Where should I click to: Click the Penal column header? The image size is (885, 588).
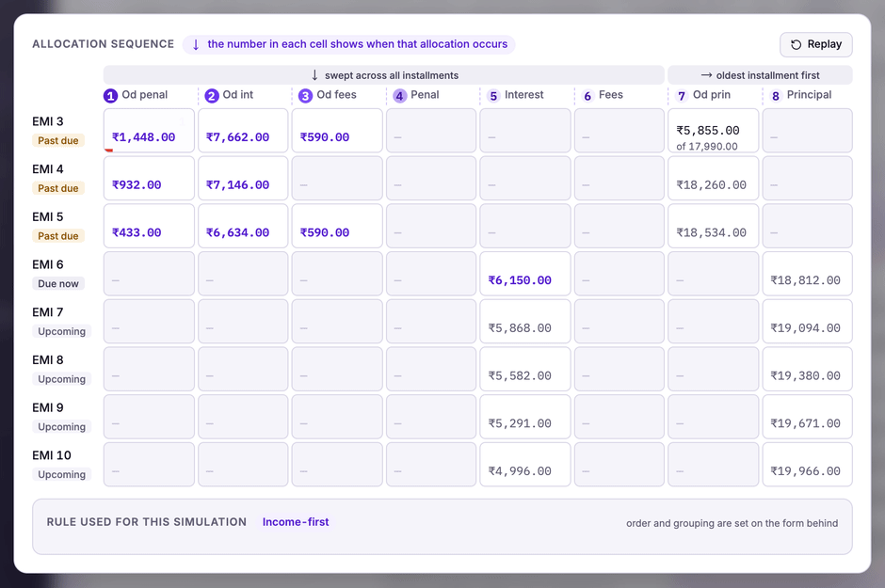click(425, 95)
